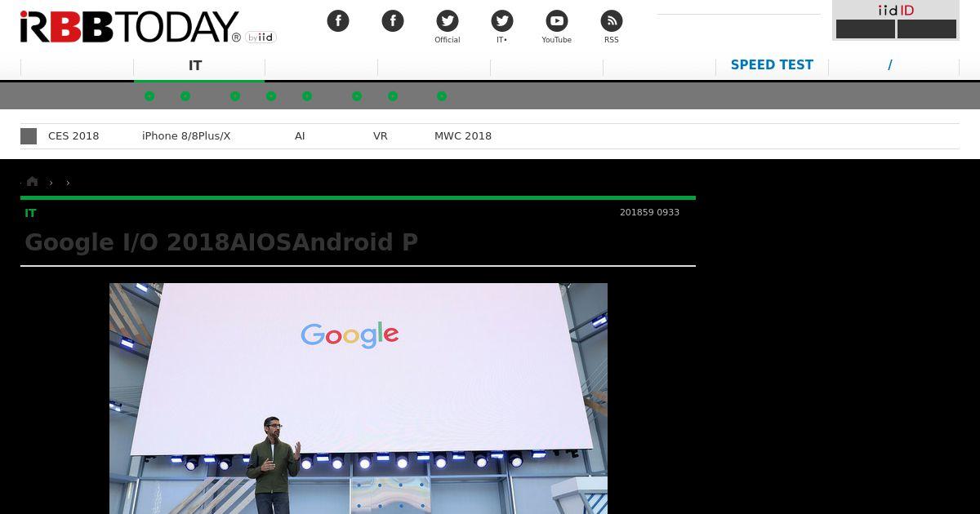Image resolution: width=980 pixels, height=514 pixels.
Task: Subscribe via the RSS icon
Action: tap(612, 21)
